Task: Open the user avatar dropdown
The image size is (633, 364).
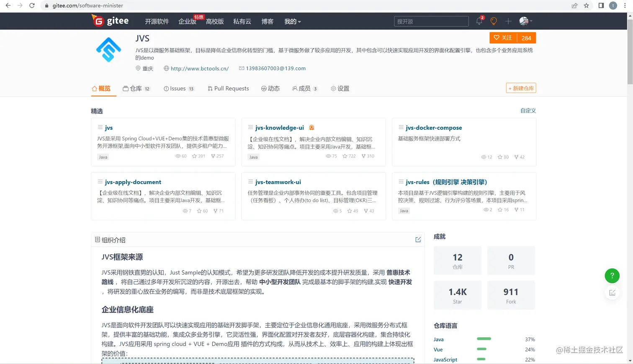Action: (525, 21)
